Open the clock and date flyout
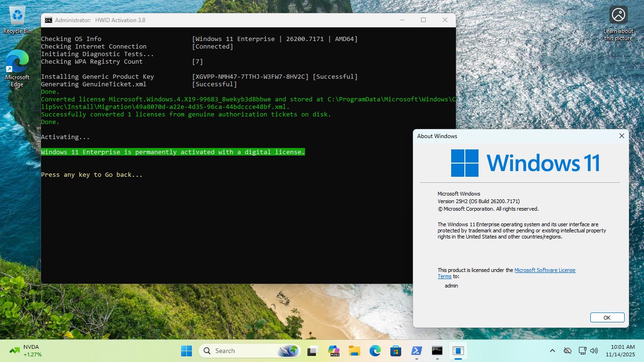The width and height of the screenshot is (644, 362). [622, 351]
